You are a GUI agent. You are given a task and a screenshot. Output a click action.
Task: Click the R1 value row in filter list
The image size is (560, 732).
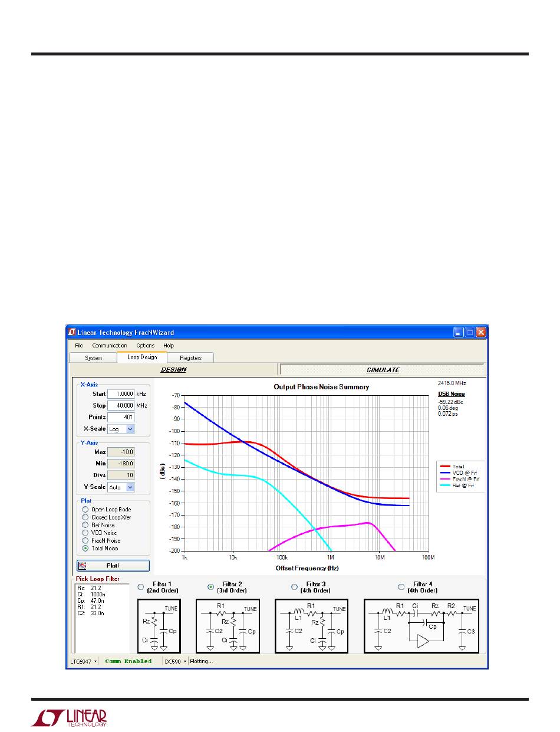point(89,606)
